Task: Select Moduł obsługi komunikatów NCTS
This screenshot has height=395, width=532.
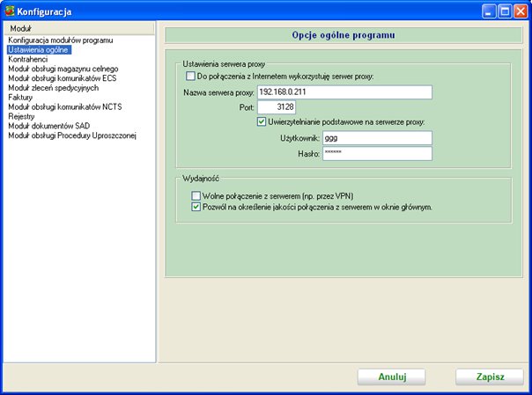Action: coord(65,106)
